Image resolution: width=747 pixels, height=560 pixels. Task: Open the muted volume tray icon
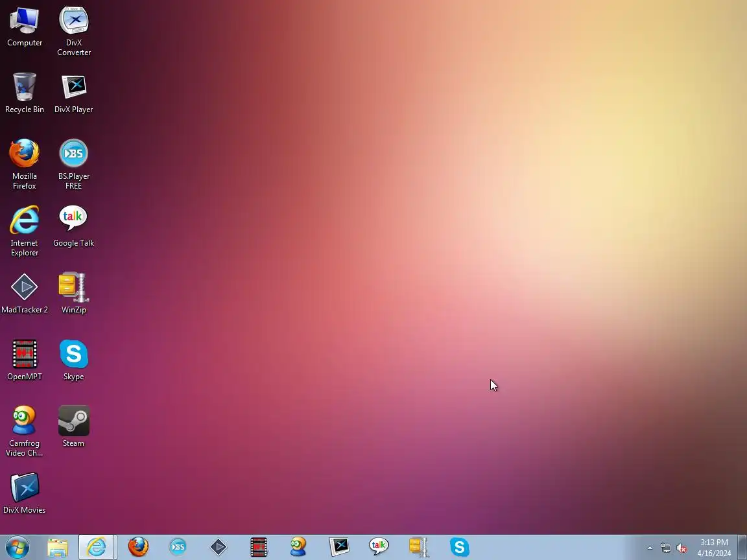tap(682, 548)
